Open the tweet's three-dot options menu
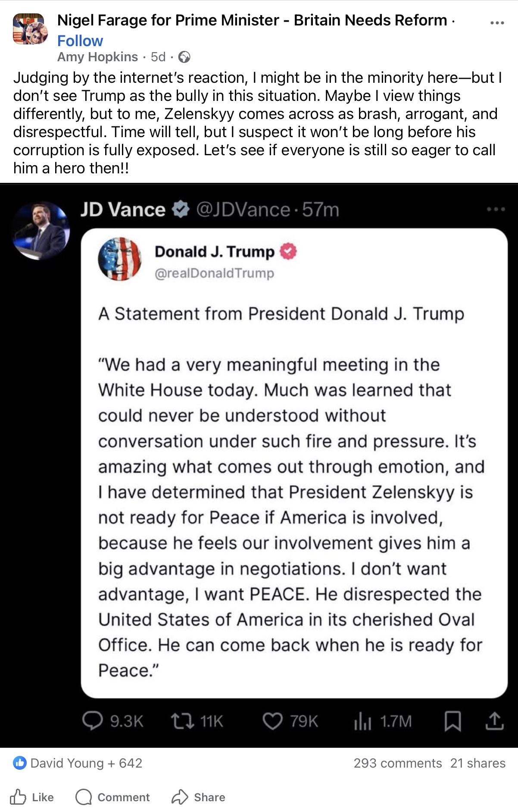Image resolution: width=518 pixels, height=812 pixels. point(496,210)
